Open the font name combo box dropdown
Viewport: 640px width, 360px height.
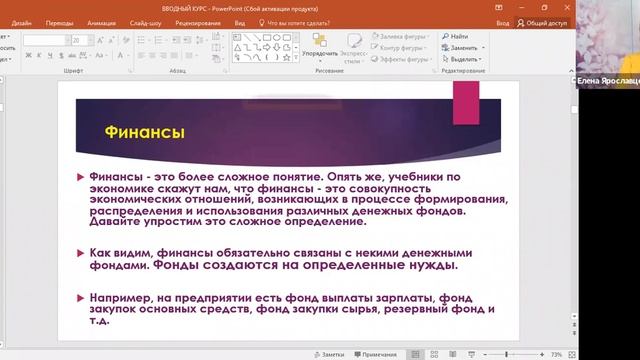tap(68, 40)
